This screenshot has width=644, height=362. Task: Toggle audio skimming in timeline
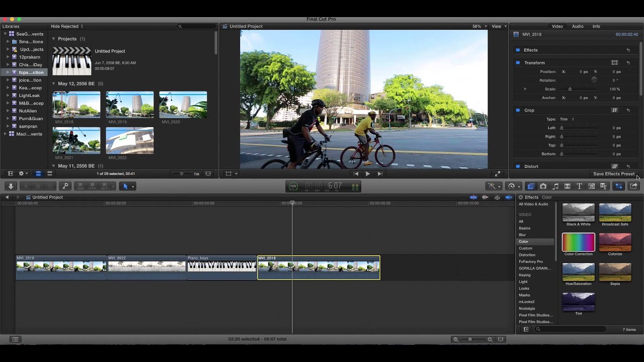pyautogui.click(x=485, y=197)
